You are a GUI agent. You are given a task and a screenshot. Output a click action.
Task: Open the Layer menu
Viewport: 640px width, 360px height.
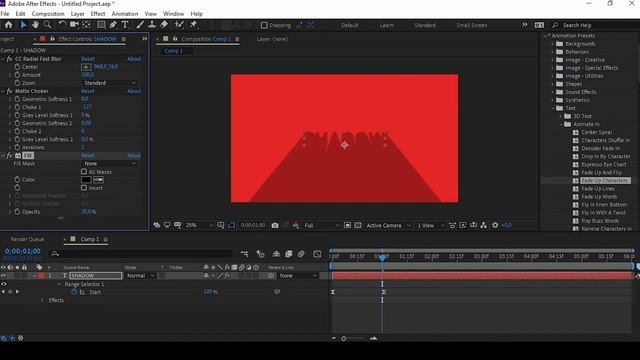coord(77,13)
